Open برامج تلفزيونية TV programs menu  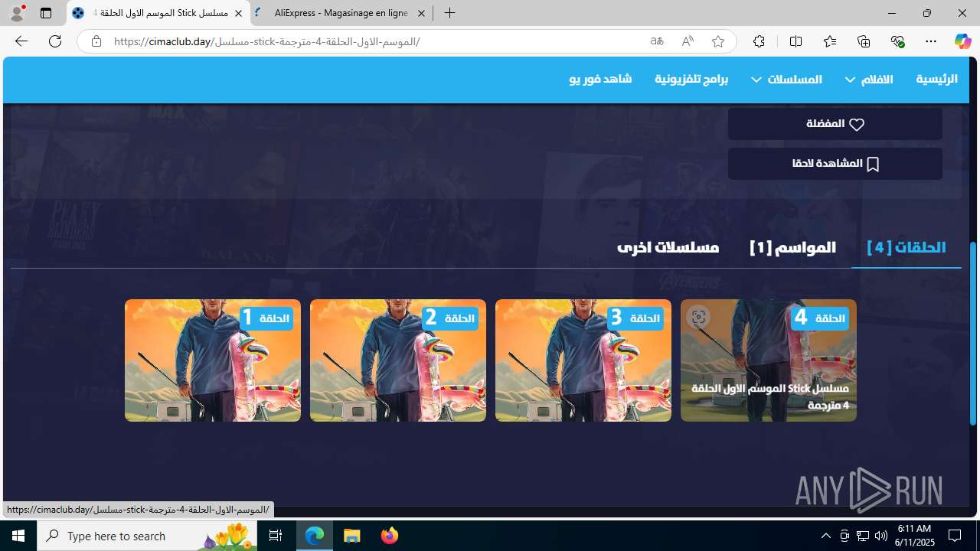[691, 79]
